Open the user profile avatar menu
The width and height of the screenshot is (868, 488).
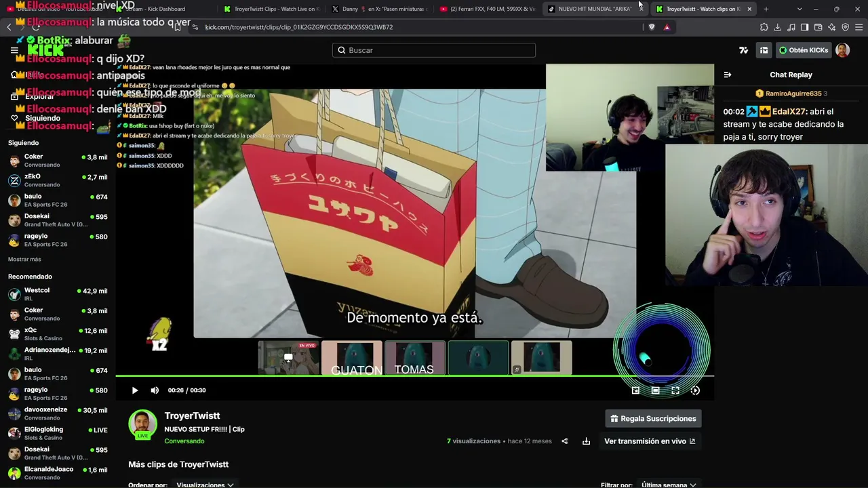[x=842, y=50]
